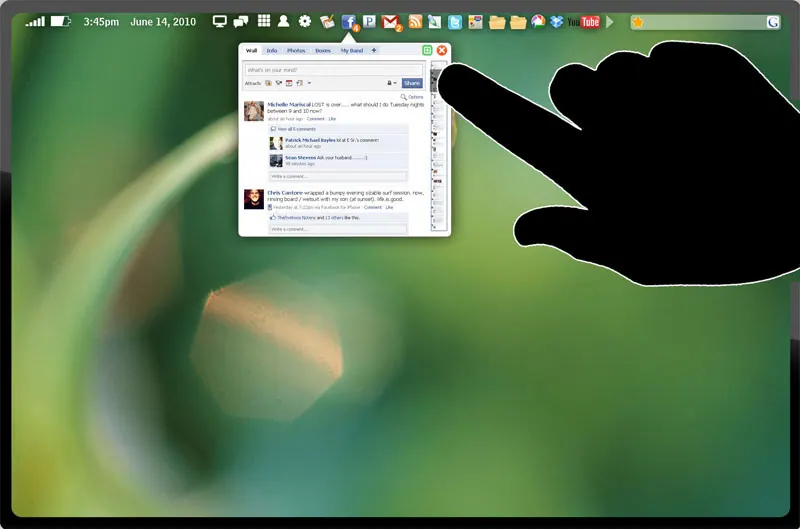The width and height of the screenshot is (800, 529).
Task: Open the YouTube icon
Action: coord(583,22)
